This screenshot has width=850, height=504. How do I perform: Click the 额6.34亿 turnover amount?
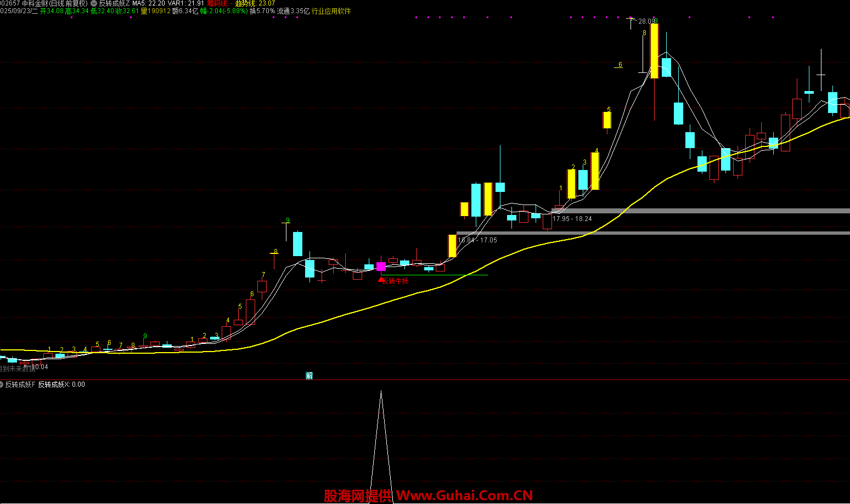(185, 11)
